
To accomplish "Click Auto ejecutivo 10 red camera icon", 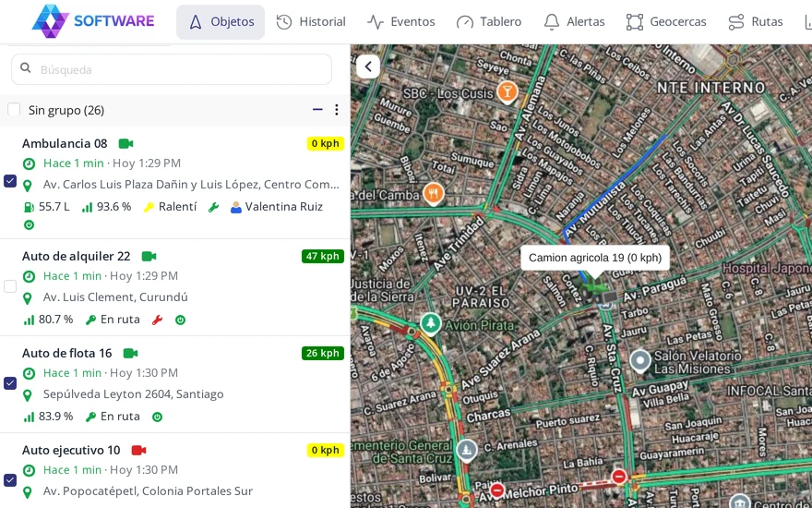I will point(138,450).
